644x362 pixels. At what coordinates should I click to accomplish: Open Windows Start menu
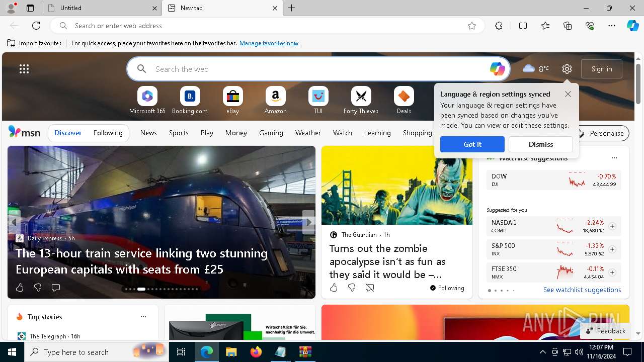coord(12,352)
